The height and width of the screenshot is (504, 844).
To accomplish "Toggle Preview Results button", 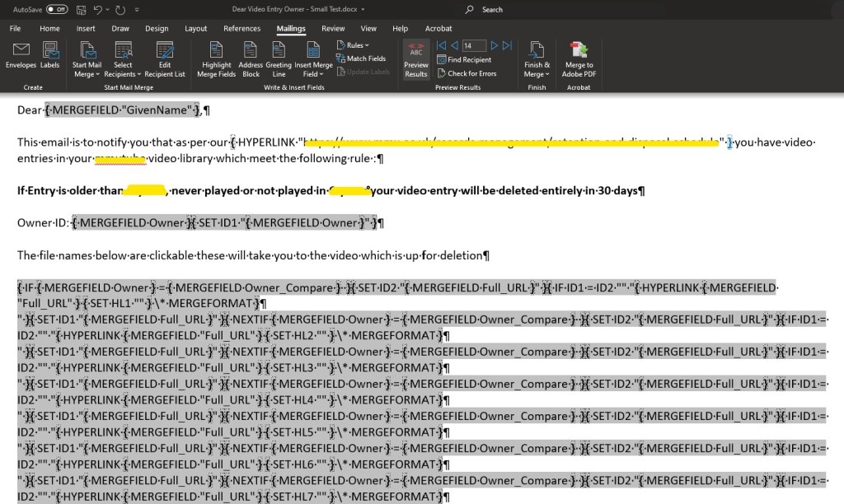I will (x=416, y=58).
